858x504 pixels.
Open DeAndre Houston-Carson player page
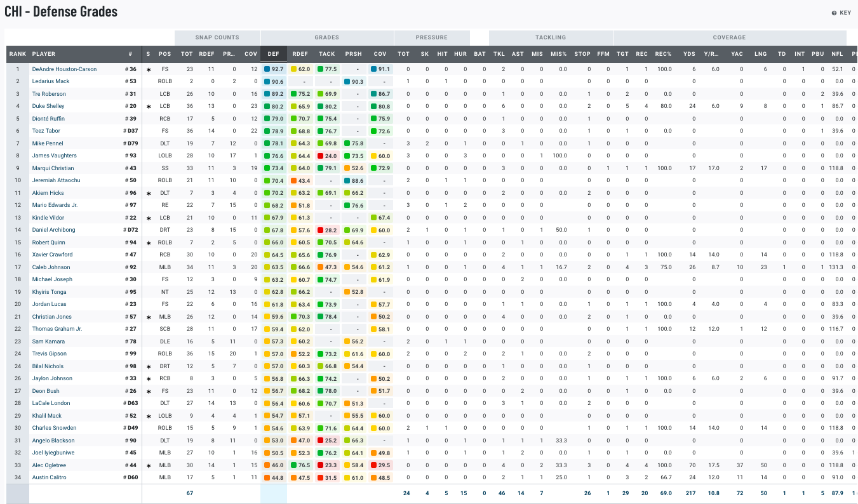(65, 69)
